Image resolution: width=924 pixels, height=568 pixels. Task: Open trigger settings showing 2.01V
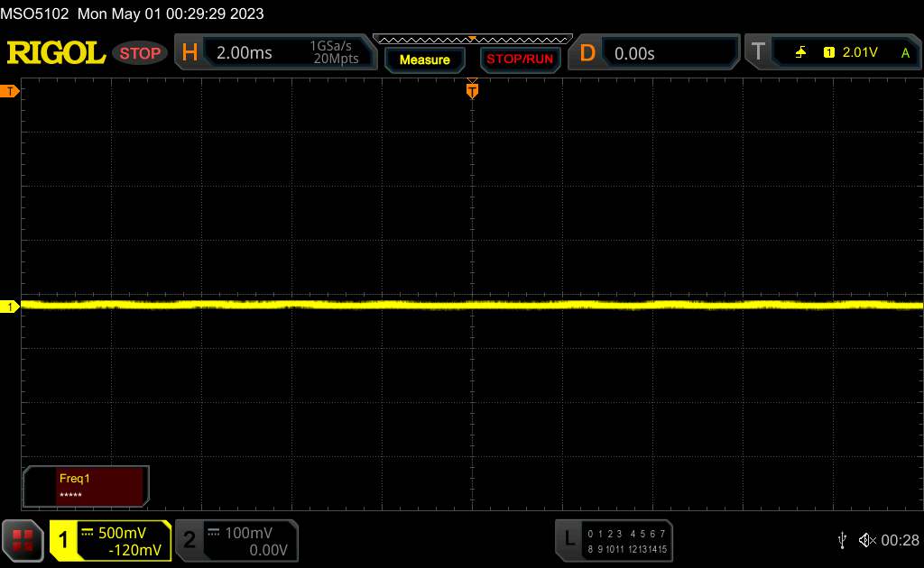tap(834, 52)
